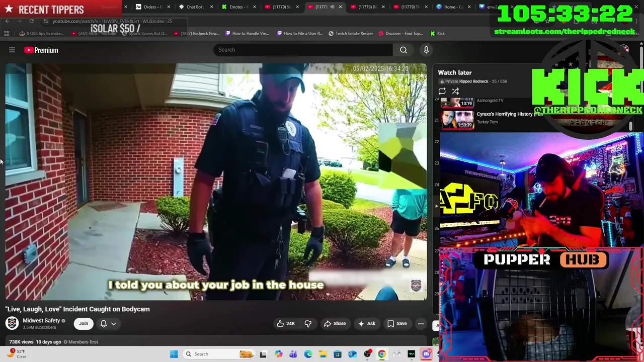This screenshot has height=362, width=644.
Task: Click the video title text
Action: 77,309
